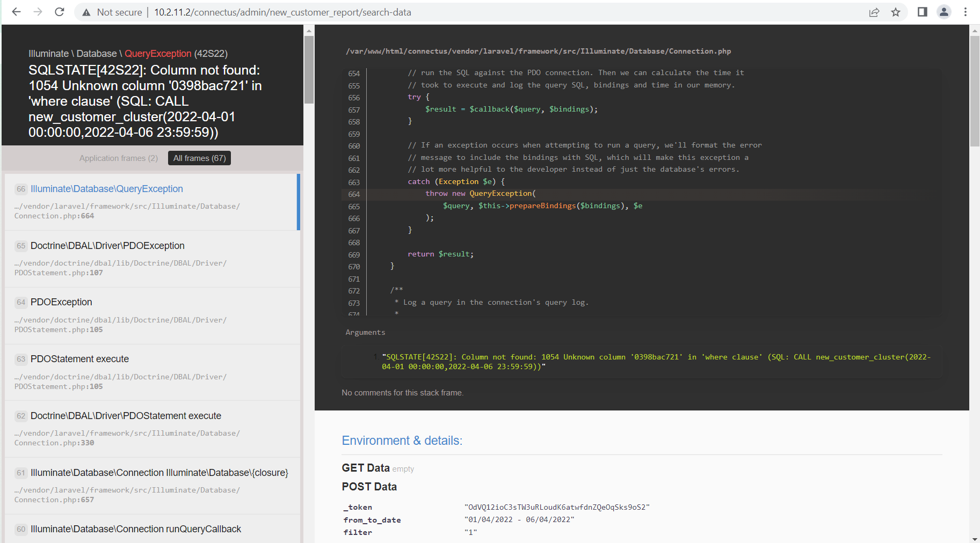Click the page scrollbar up arrow
Image resolution: width=980 pixels, height=543 pixels.
(x=975, y=31)
